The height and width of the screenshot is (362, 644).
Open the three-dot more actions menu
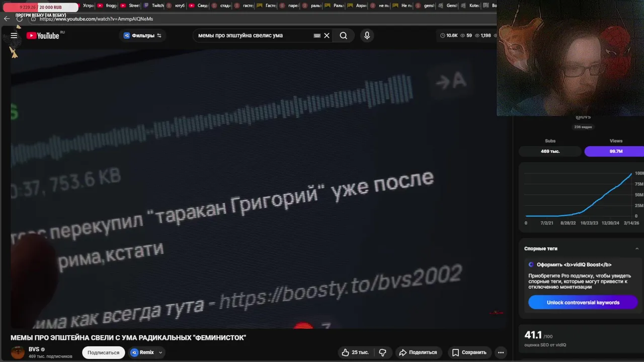tap(501, 352)
